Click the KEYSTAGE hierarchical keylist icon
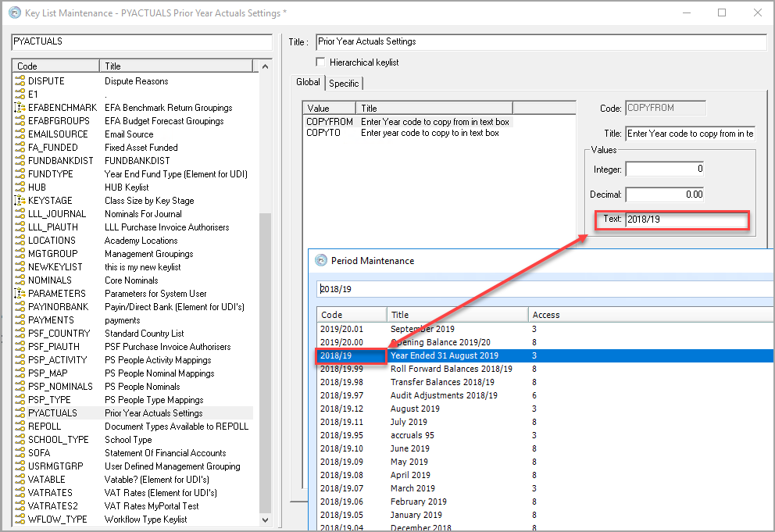This screenshot has width=775, height=532. 20,201
